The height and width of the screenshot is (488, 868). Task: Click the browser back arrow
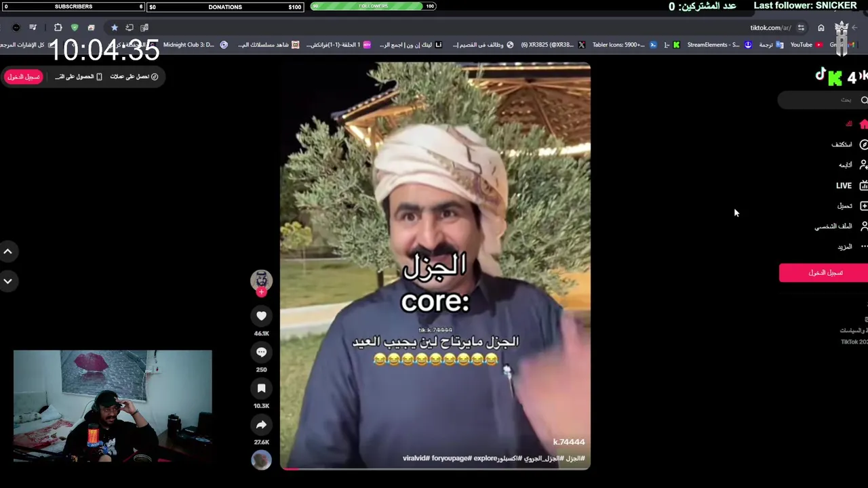click(854, 28)
